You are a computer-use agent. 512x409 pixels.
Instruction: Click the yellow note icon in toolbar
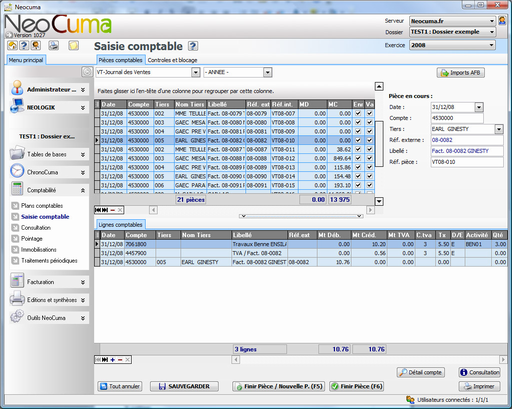(x=73, y=45)
